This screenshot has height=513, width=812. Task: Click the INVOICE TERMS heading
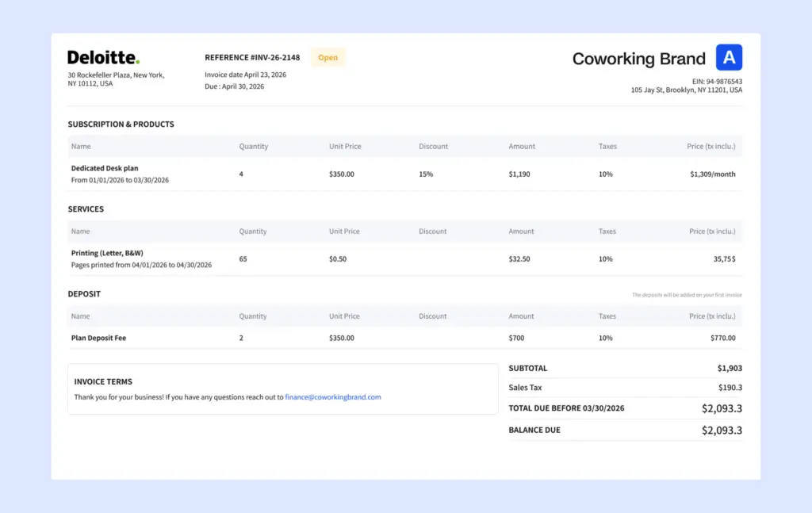[x=103, y=381]
